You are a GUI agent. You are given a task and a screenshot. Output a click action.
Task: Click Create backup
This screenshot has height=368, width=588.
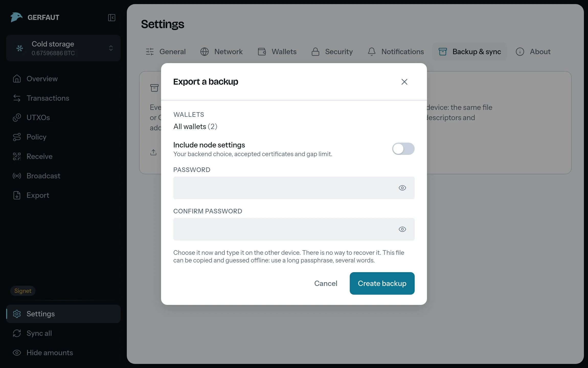point(382,283)
